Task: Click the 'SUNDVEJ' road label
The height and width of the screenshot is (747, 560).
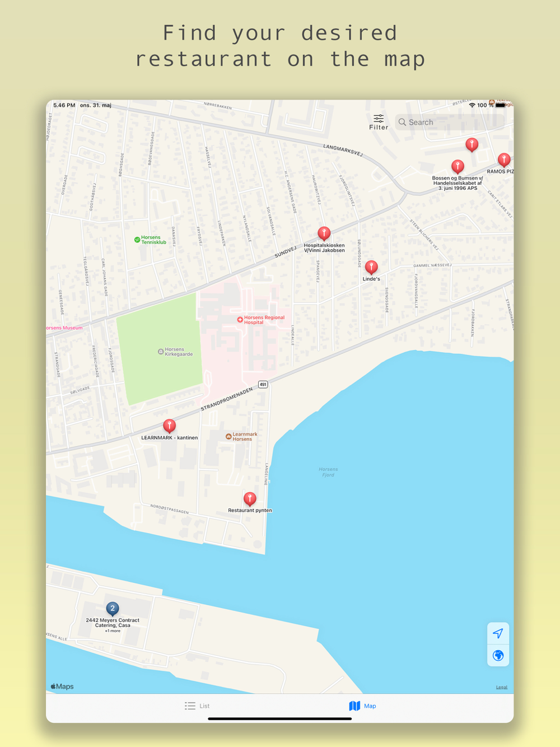Action: click(x=285, y=252)
